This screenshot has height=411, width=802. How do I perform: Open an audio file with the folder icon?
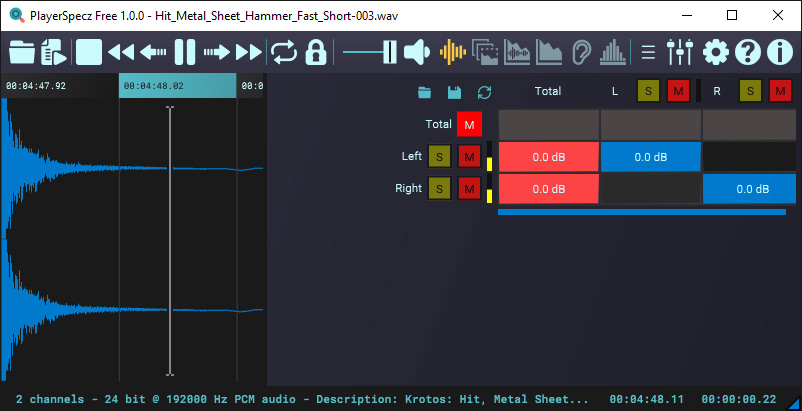21,52
